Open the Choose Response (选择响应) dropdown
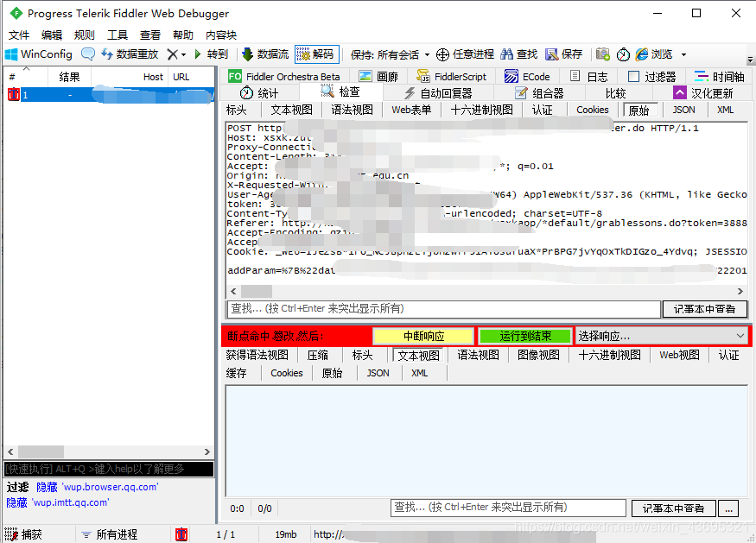 click(x=662, y=336)
